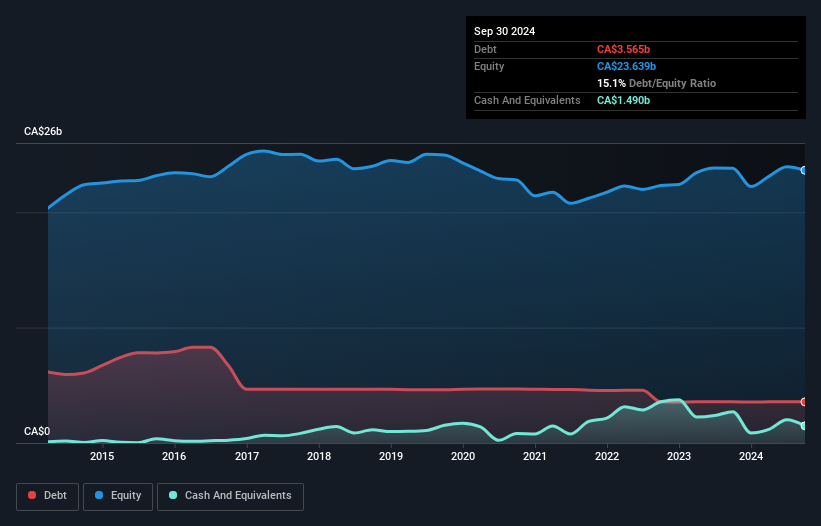This screenshot has height=526, width=821.
Task: Click the Debt row label in tooltip
Action: click(x=485, y=49)
